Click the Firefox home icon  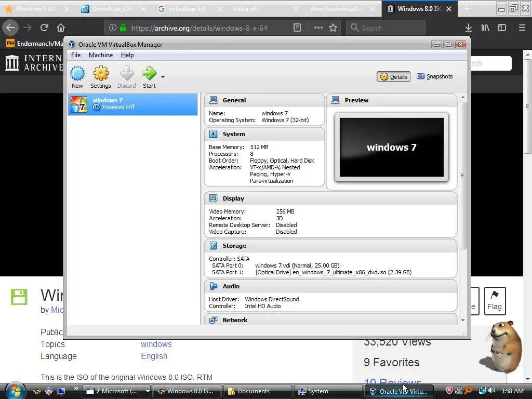(61, 28)
